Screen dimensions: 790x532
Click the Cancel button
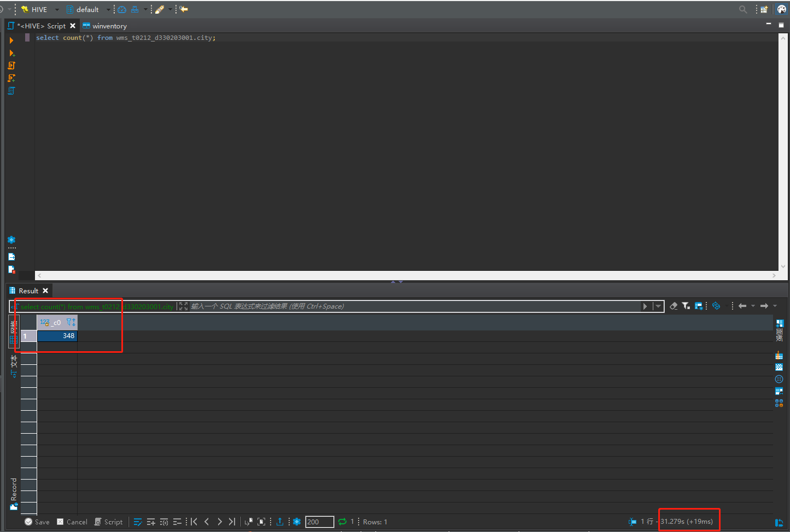coord(72,522)
